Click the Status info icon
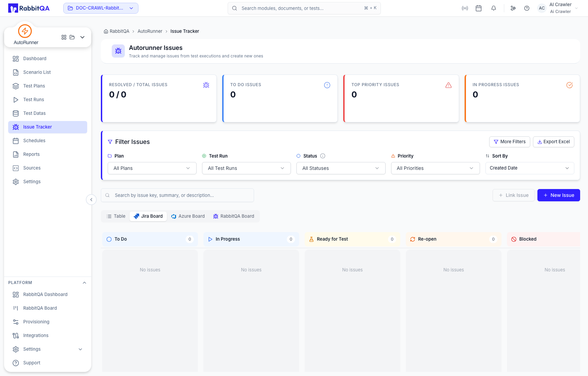Image resolution: width=588 pixels, height=376 pixels. point(323,156)
